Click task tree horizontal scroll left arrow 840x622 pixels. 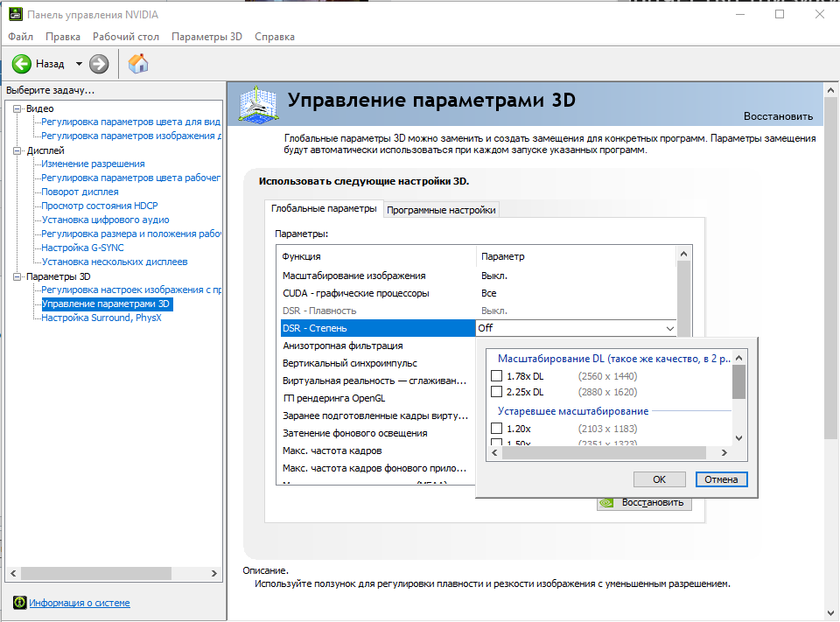pyautogui.click(x=13, y=573)
